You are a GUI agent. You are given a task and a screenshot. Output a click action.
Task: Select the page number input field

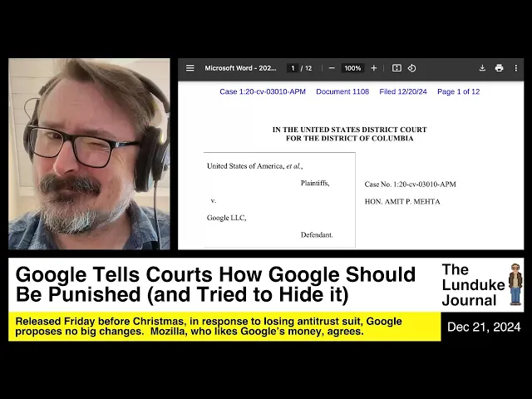pyautogui.click(x=293, y=68)
